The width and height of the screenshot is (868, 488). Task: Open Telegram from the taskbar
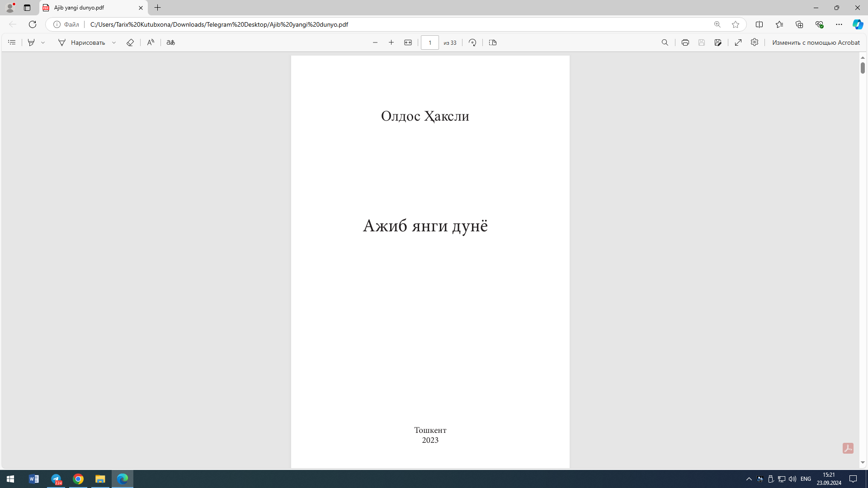pos(57,479)
